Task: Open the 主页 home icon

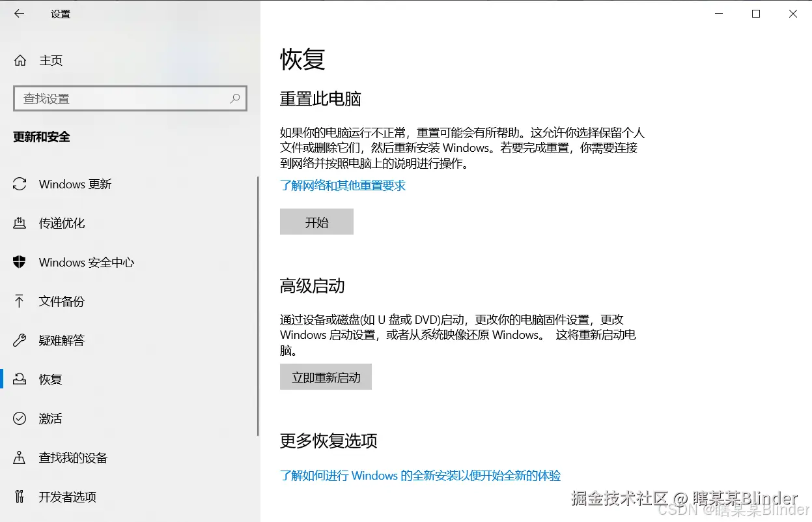Action: click(20, 61)
